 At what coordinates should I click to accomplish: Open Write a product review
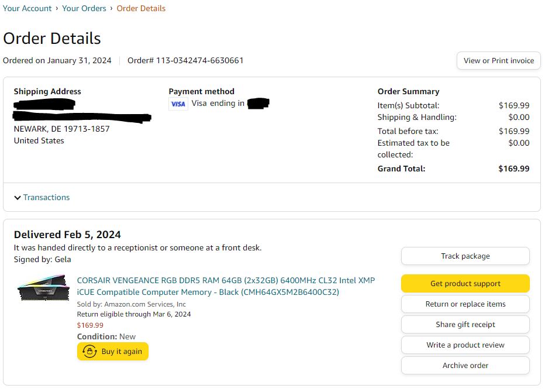(465, 345)
